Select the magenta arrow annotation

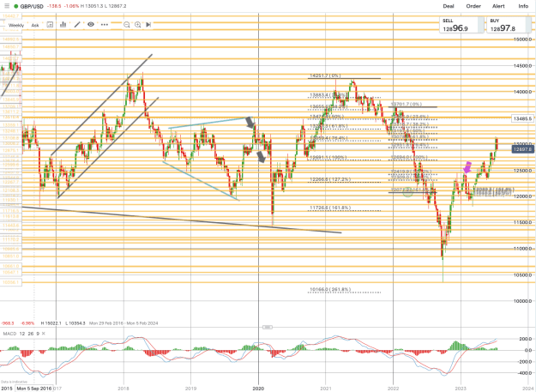pos(467,167)
